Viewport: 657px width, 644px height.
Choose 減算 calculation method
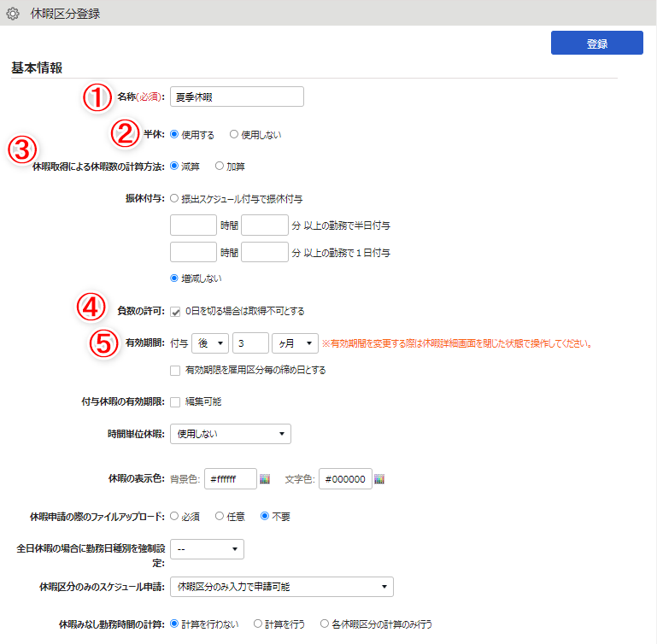pyautogui.click(x=174, y=166)
